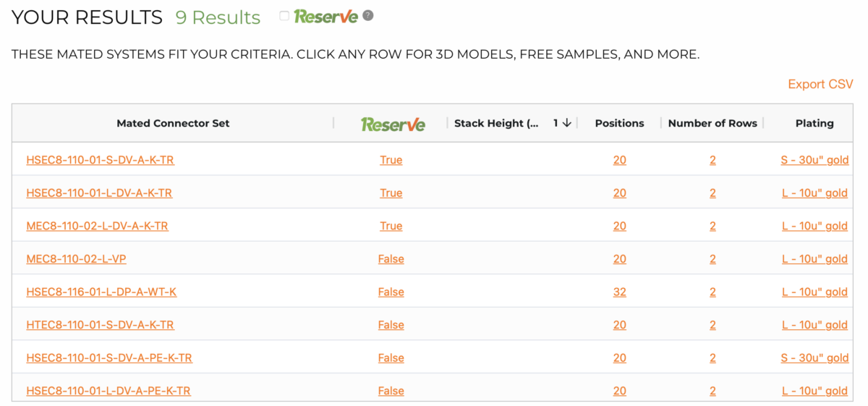
Task: Open MEC8-110-02-L-VP connector link
Action: point(76,259)
